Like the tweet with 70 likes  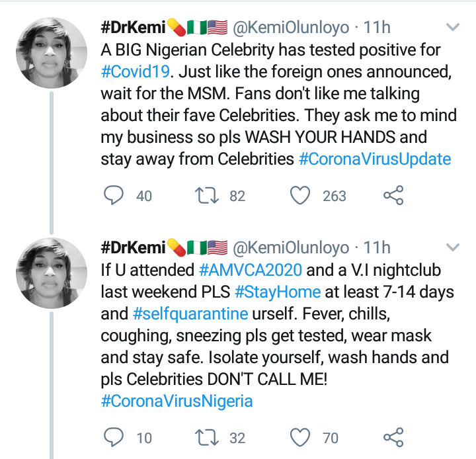click(x=301, y=437)
